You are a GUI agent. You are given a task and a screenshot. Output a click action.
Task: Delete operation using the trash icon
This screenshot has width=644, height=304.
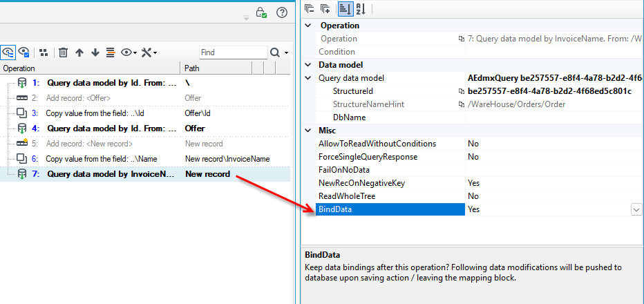pos(63,53)
